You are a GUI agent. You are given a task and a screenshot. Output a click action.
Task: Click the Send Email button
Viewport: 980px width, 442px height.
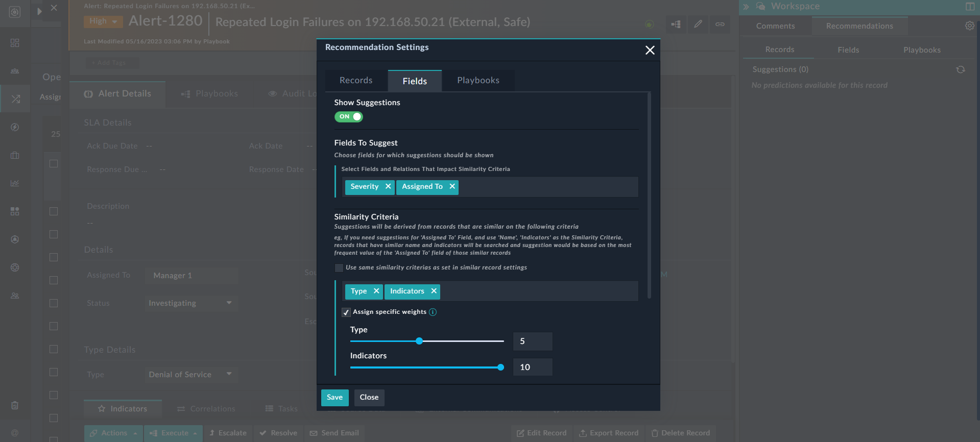(334, 433)
